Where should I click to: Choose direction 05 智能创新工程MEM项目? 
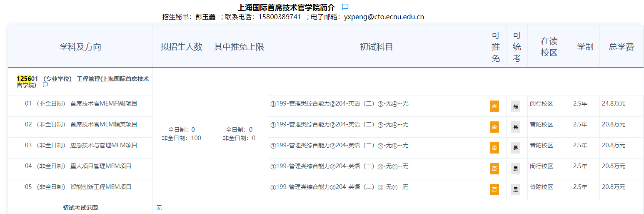(78, 187)
